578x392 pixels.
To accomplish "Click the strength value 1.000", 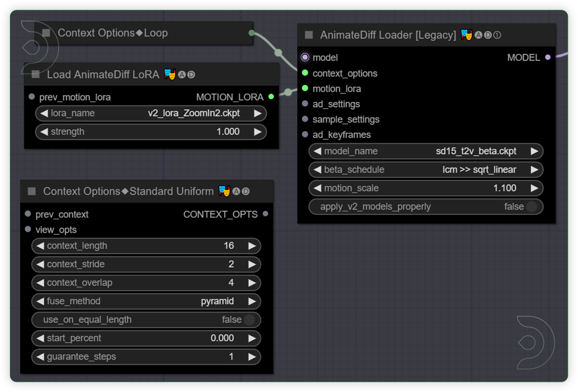I will coord(228,132).
